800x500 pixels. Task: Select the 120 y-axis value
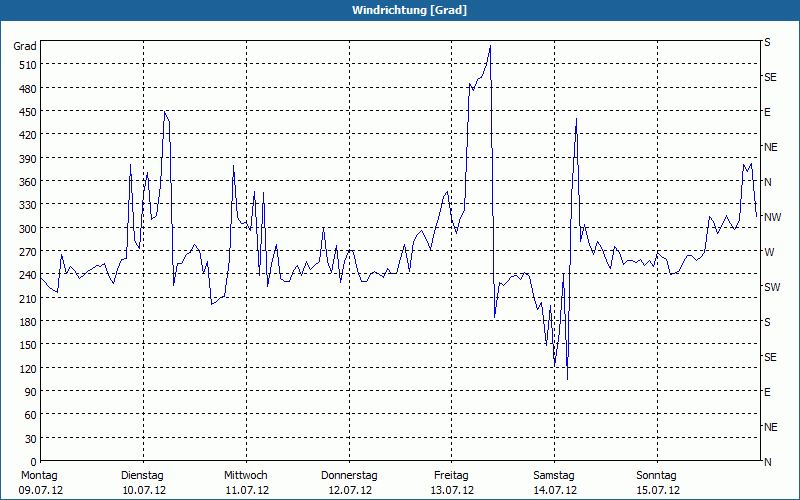coord(28,369)
